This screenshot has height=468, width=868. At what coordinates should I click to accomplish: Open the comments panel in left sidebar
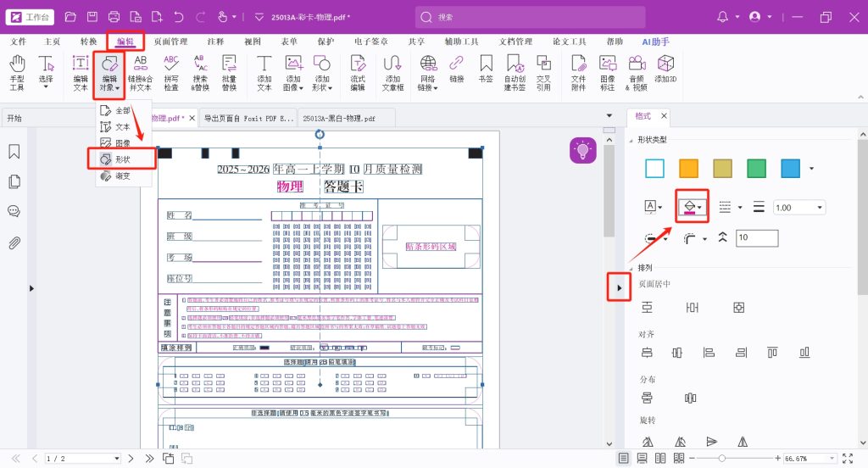click(x=14, y=212)
